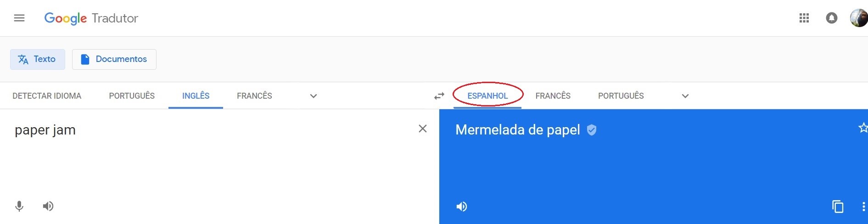The height and width of the screenshot is (224, 868).
Task: Expand target language list dropdown
Action: click(x=685, y=96)
